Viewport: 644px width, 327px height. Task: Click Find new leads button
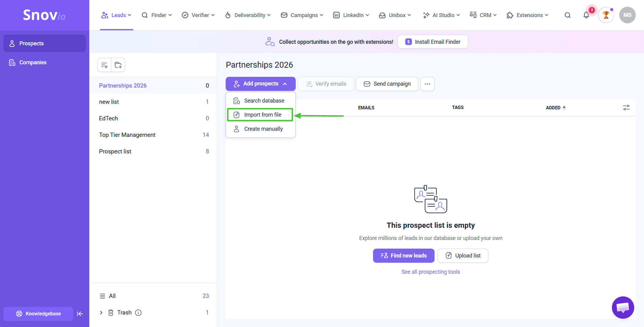point(403,256)
